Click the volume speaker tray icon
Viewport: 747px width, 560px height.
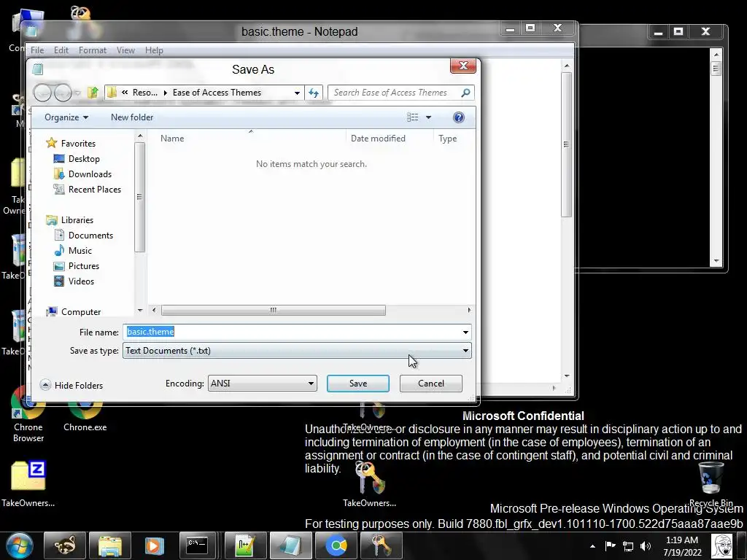(x=646, y=546)
